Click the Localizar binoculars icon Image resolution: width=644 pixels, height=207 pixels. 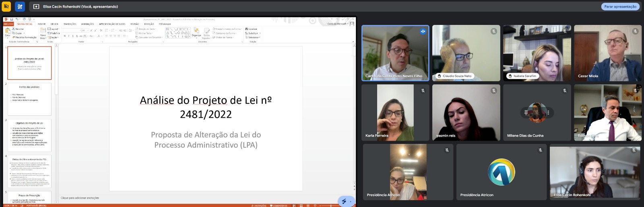[x=246, y=29]
